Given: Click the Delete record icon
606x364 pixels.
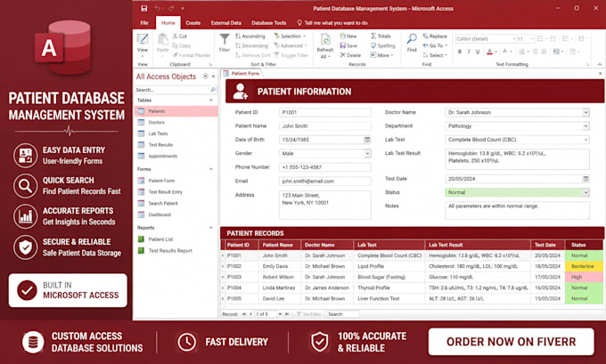Looking at the screenshot, I should coord(342,55).
